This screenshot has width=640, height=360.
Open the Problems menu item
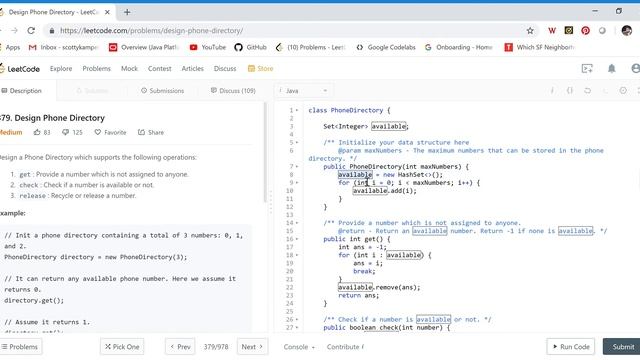coord(96,69)
